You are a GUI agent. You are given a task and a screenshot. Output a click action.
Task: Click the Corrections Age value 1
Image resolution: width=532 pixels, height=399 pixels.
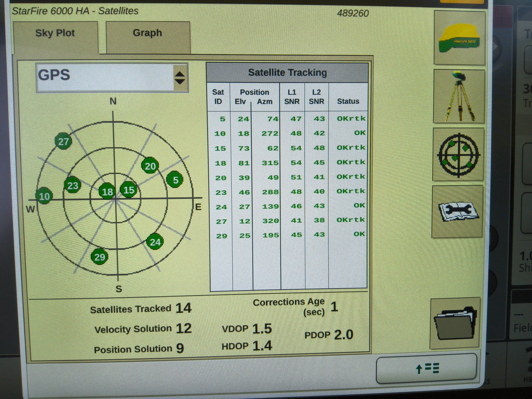coord(334,307)
